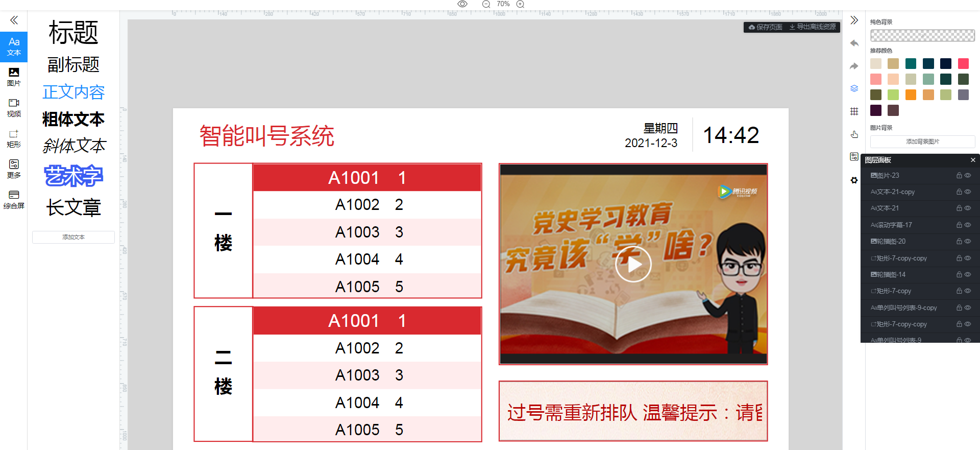
Task: Click the hand interaction icon
Action: (854, 134)
